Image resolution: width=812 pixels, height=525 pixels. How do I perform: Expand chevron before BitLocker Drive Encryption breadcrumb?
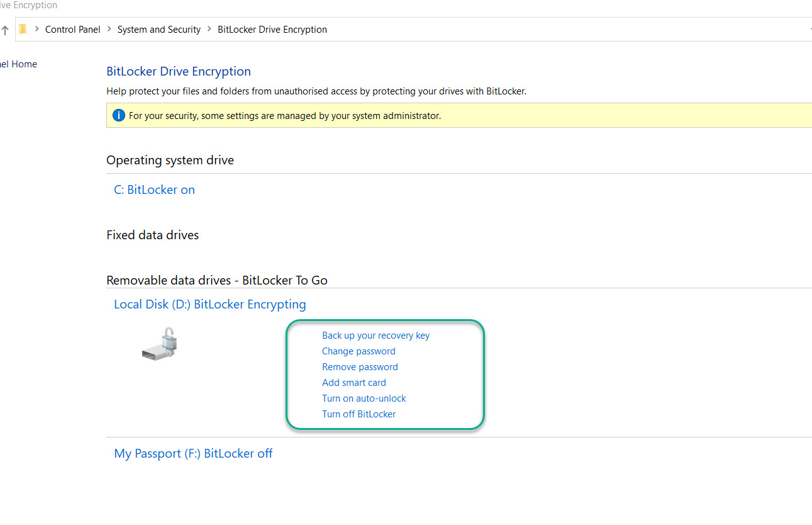(209, 29)
